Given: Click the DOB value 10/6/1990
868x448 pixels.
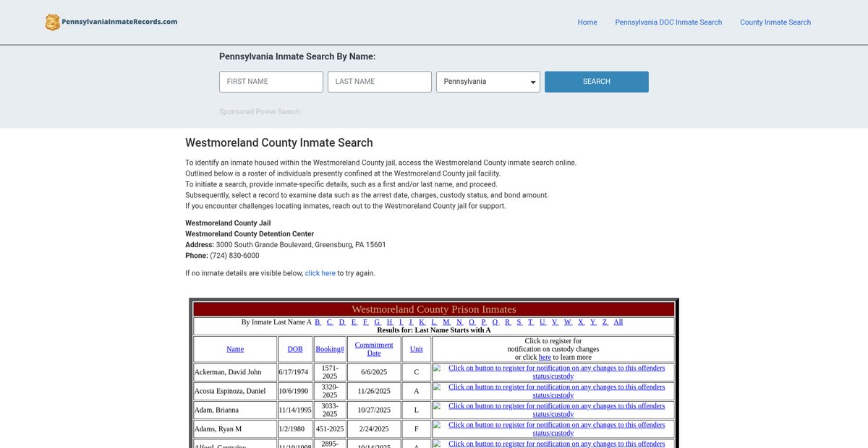Looking at the screenshot, I should pyautogui.click(x=294, y=391).
